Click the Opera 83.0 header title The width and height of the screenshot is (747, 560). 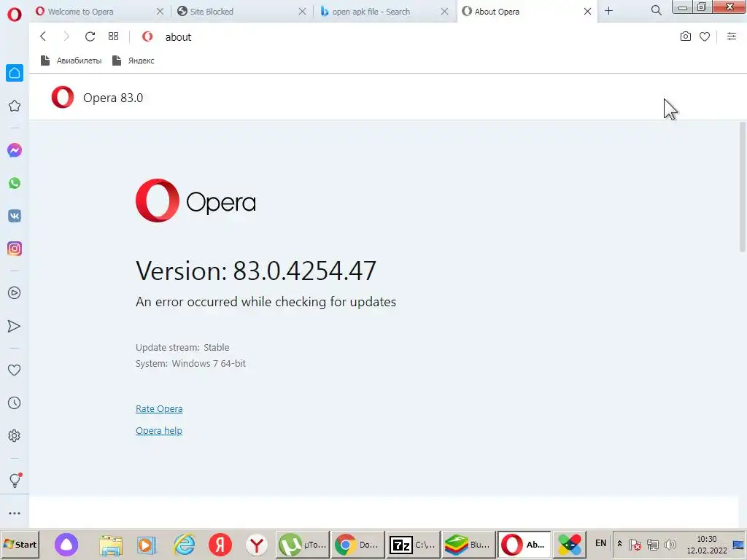click(x=113, y=98)
